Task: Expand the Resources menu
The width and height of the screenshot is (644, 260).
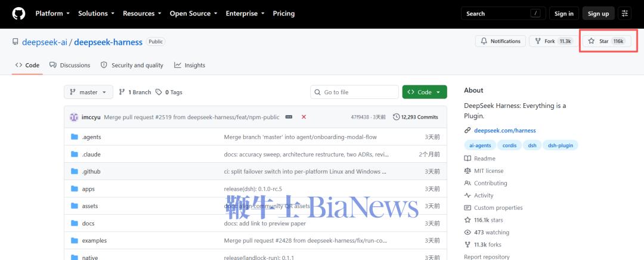Action: [142, 14]
